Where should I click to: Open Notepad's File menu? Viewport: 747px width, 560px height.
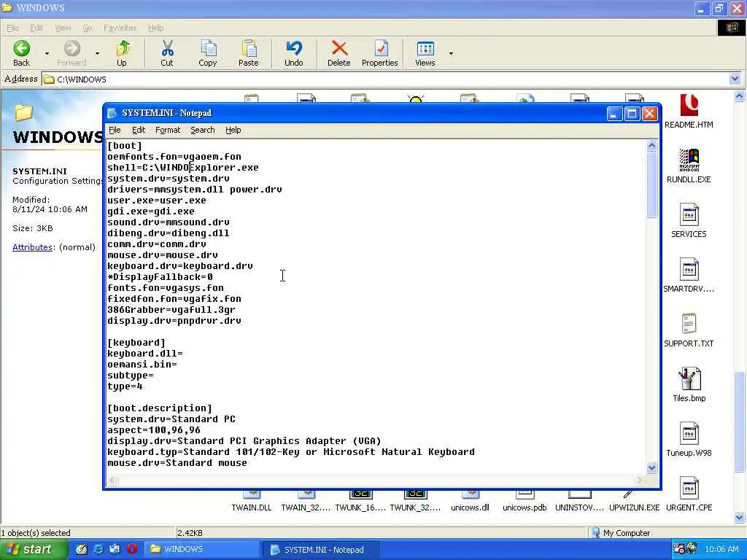tap(115, 130)
